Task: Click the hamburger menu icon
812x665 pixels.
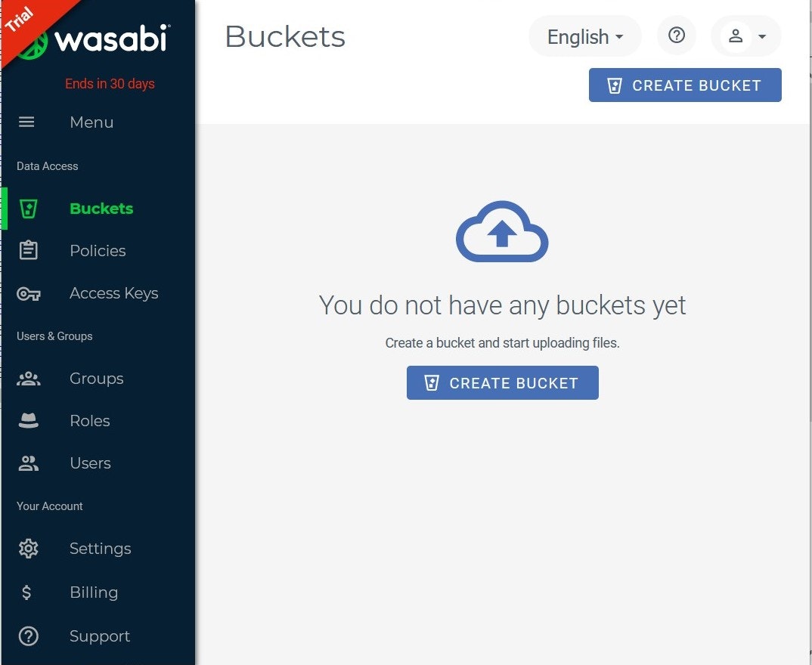Action: [26, 122]
